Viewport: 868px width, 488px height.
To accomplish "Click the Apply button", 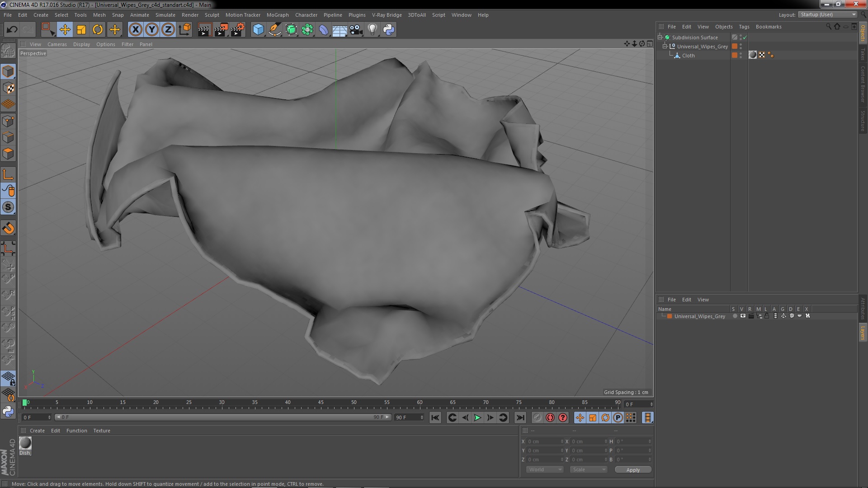I will (633, 470).
